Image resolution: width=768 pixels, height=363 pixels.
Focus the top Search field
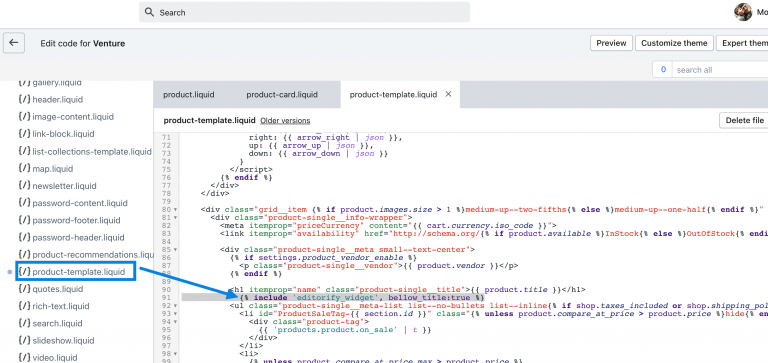pos(304,12)
